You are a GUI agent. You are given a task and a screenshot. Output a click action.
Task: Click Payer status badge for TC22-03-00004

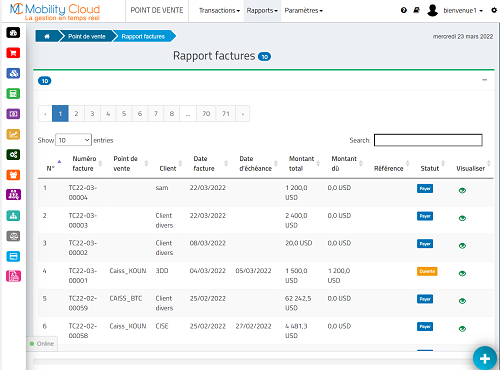425,189
